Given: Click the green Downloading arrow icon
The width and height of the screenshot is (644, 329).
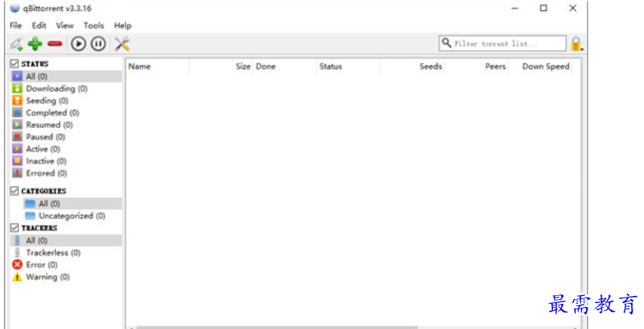Looking at the screenshot, I should (17, 88).
